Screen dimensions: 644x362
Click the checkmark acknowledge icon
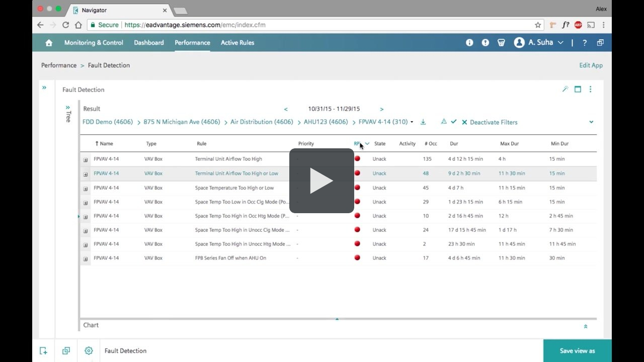click(454, 122)
